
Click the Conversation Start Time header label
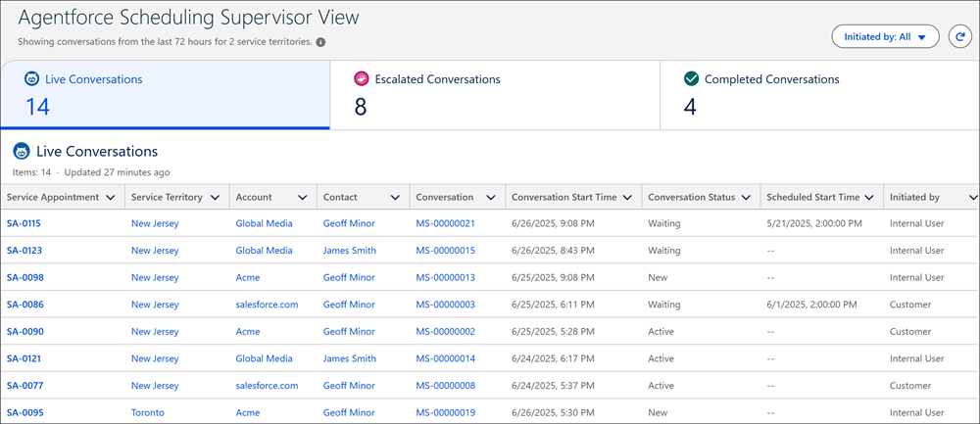[563, 198]
